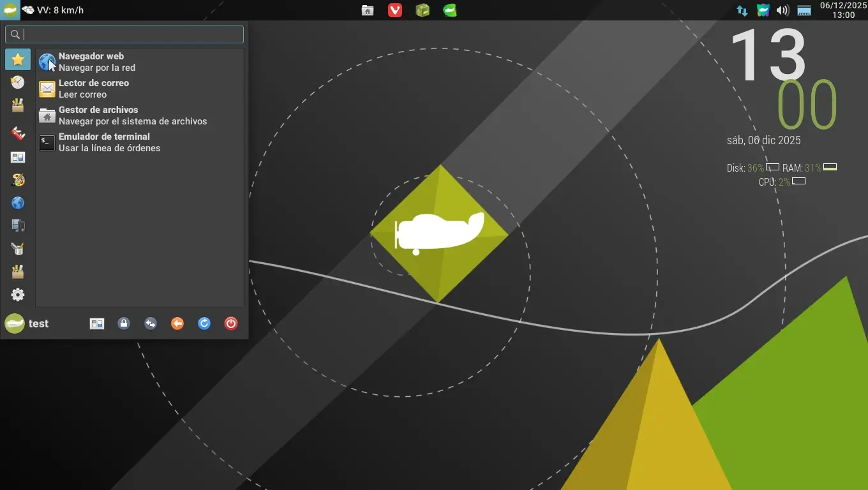Log out using the orange arrow button

pyautogui.click(x=177, y=323)
